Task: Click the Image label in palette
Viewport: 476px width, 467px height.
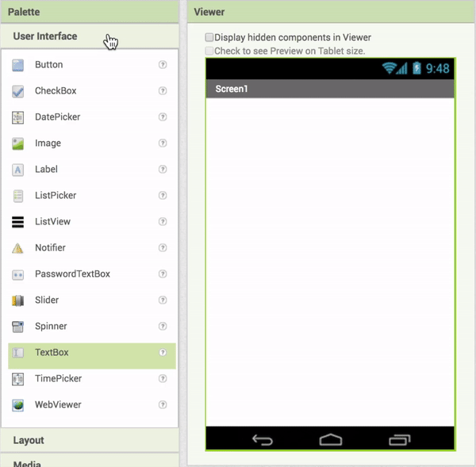Action: 48,144
